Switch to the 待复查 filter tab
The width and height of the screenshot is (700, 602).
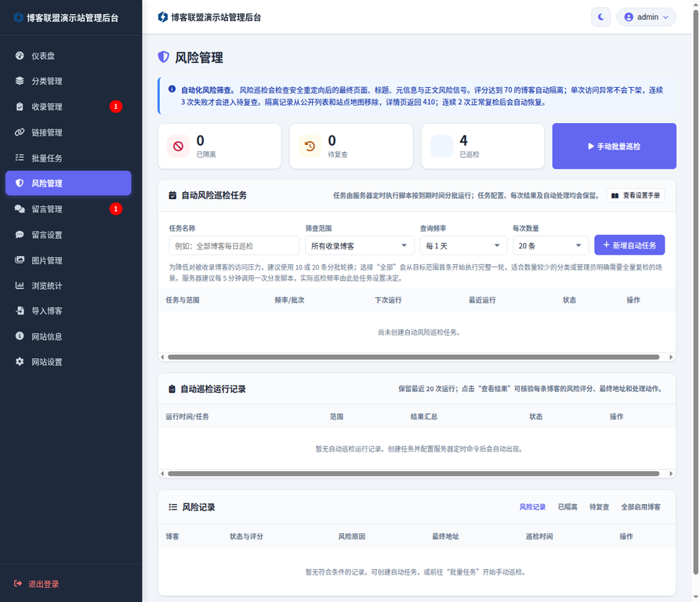pyautogui.click(x=599, y=507)
